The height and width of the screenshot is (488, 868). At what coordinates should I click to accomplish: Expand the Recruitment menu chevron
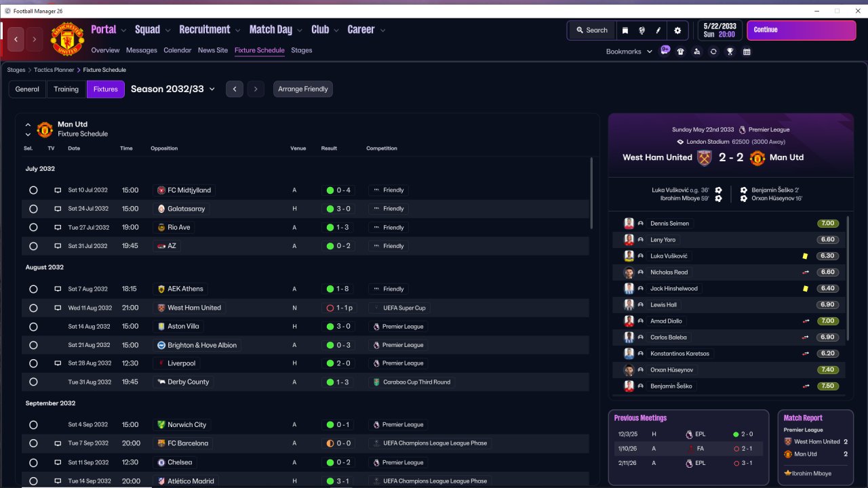[x=237, y=30]
